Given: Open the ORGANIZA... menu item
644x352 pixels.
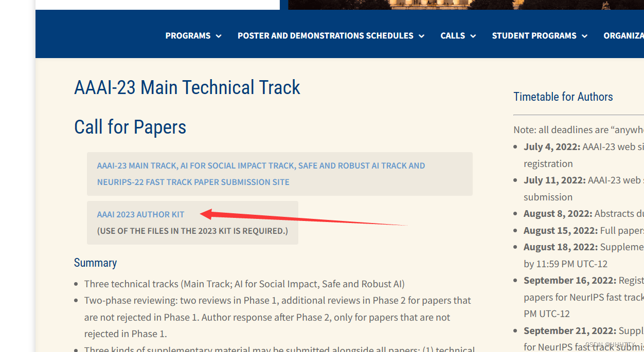Looking at the screenshot, I should pyautogui.click(x=623, y=36).
